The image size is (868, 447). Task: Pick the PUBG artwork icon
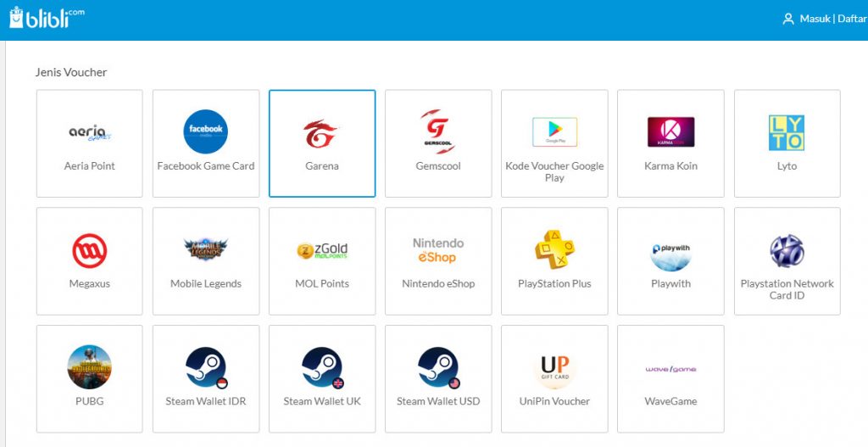(x=90, y=367)
